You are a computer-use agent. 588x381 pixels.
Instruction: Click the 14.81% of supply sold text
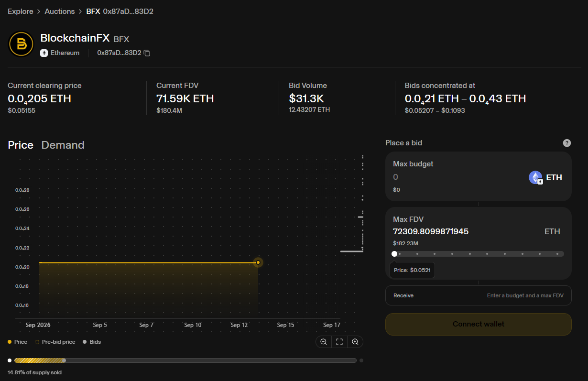(34, 372)
